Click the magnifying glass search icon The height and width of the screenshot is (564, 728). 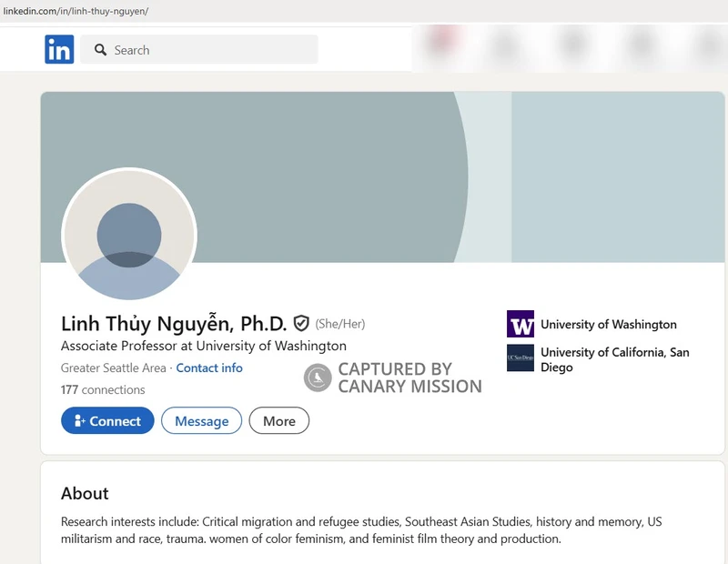[100, 50]
